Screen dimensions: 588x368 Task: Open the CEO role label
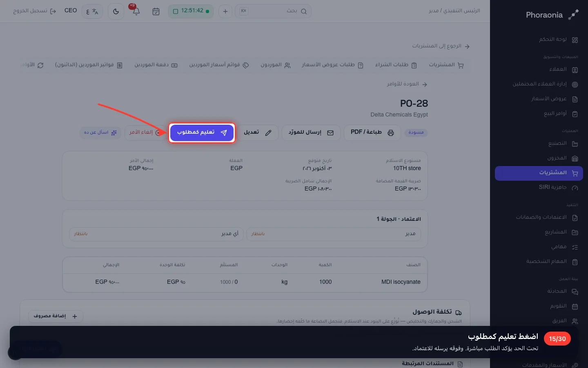click(71, 11)
